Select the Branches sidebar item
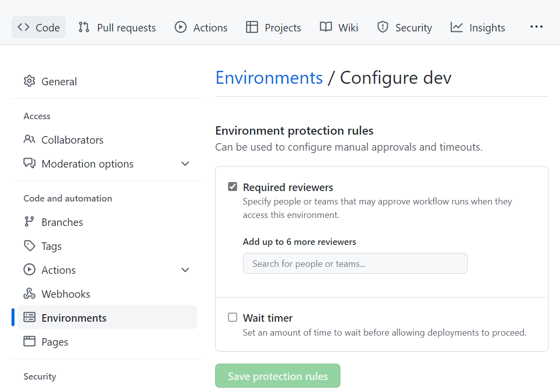Image resolution: width=560 pixels, height=392 pixels. click(62, 222)
